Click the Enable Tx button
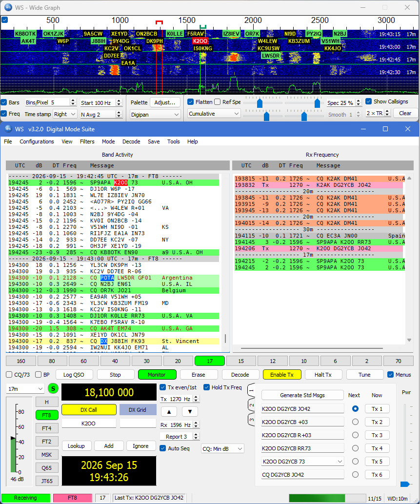This screenshot has width=420, height=504. tap(282, 375)
